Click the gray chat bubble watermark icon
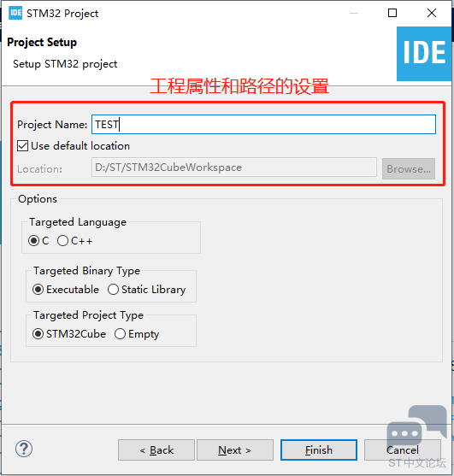The image size is (454, 476). tap(416, 426)
